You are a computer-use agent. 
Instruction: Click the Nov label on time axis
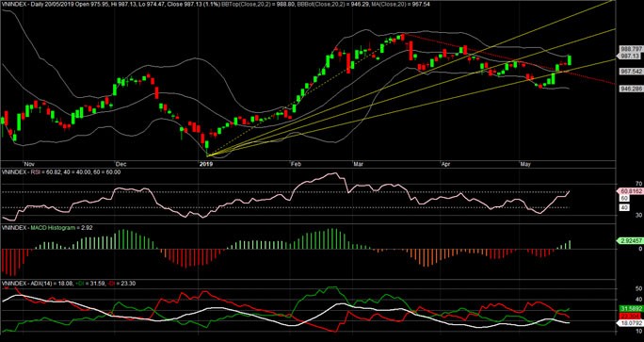coord(28,164)
